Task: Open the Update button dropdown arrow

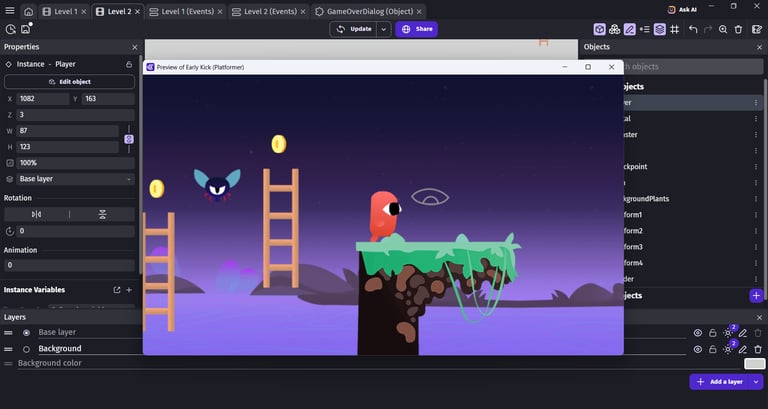Action: point(384,29)
